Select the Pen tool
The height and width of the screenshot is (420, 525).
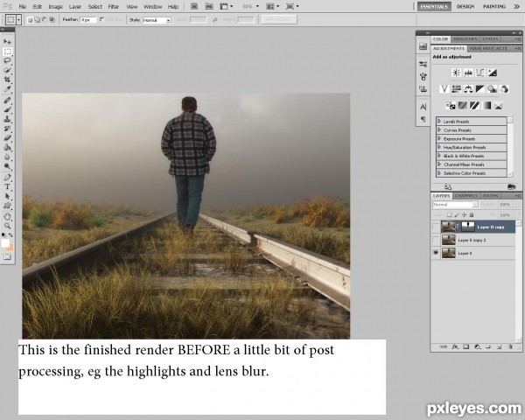pos(7,177)
